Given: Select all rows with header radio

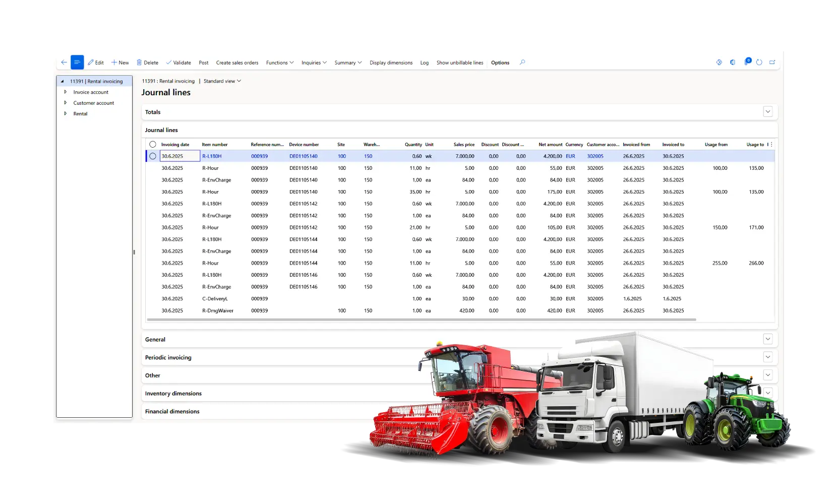Looking at the screenshot, I should 153,145.
